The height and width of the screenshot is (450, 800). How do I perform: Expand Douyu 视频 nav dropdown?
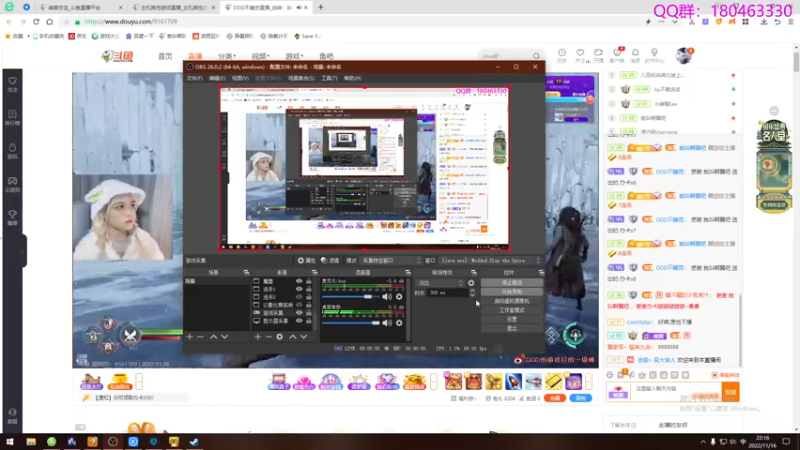point(260,56)
